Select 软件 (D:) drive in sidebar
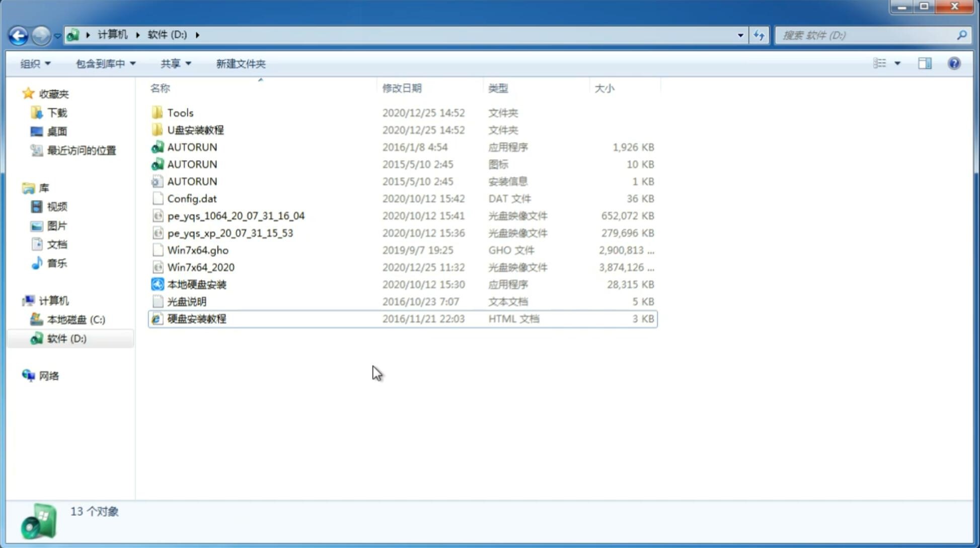Viewport: 980px width, 548px height. pos(66,338)
